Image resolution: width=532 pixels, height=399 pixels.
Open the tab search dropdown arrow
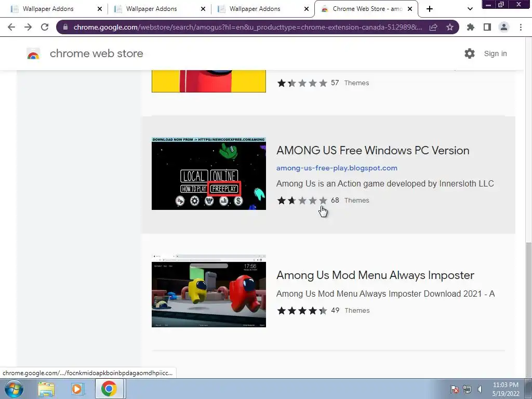click(470, 9)
